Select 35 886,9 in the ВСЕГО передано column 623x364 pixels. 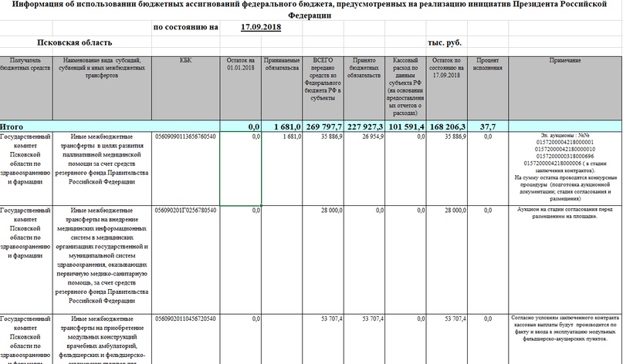[323, 169]
